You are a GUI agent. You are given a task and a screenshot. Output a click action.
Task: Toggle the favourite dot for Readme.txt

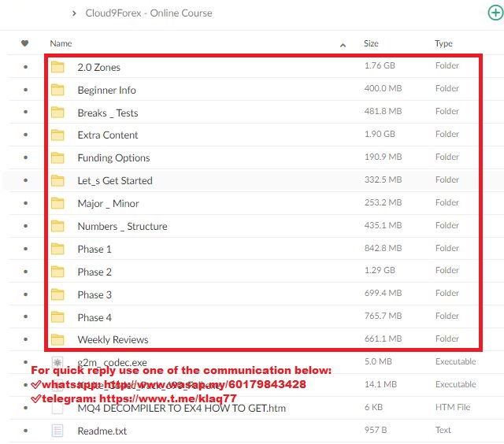(x=25, y=431)
